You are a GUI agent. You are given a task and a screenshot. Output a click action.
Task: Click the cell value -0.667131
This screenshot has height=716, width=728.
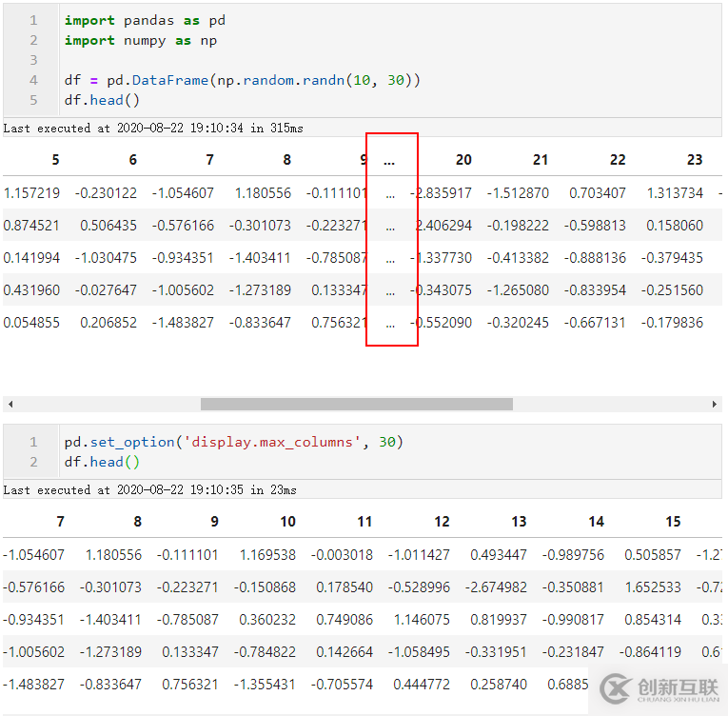coord(595,323)
